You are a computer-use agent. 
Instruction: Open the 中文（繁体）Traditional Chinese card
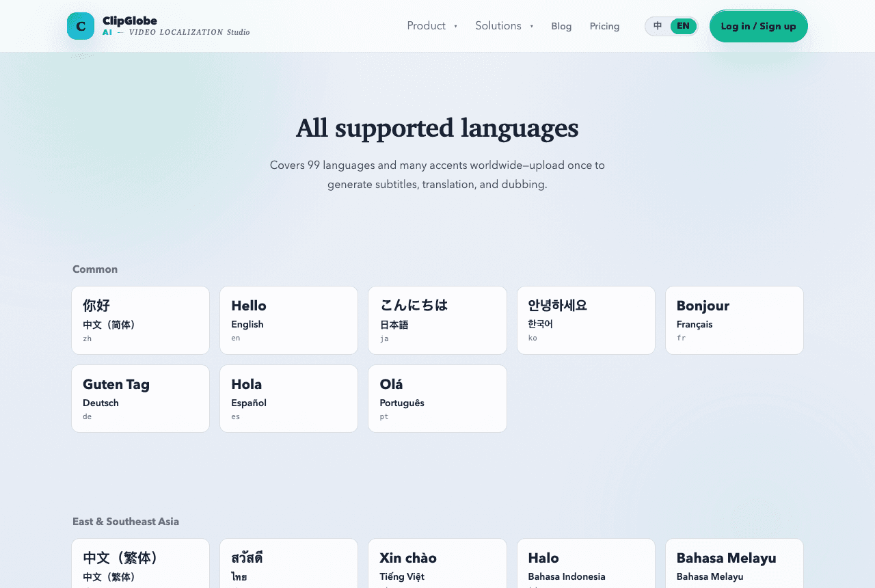pos(140,563)
